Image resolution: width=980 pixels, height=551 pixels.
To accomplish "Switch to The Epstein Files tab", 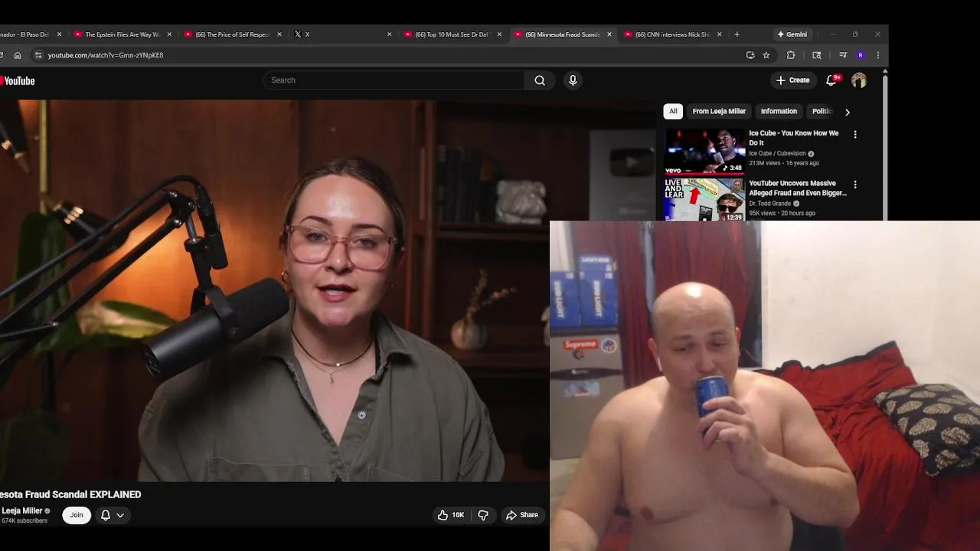I will (122, 34).
